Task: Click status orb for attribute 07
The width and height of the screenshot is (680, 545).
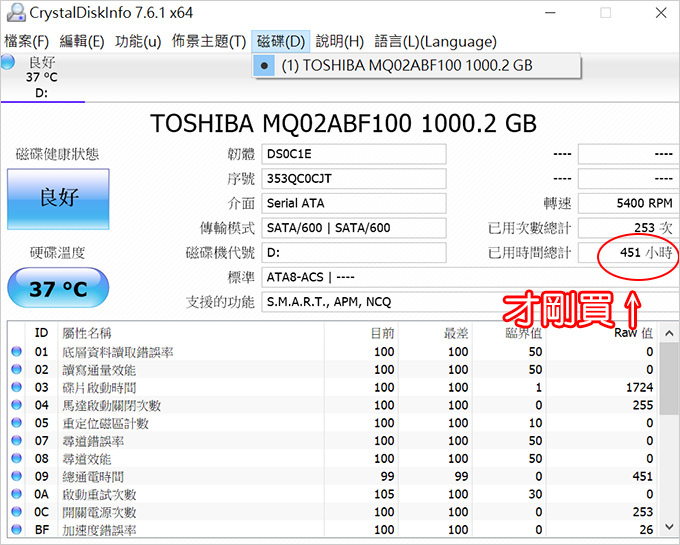Action: (16, 441)
